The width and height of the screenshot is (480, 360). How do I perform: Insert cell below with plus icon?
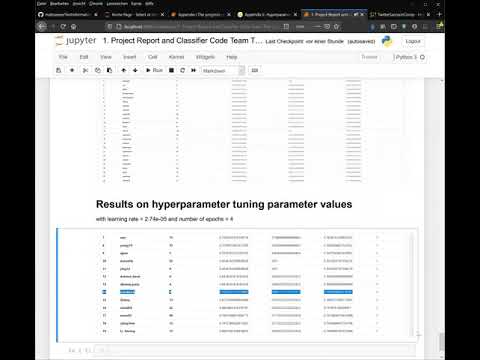click(x=72, y=70)
